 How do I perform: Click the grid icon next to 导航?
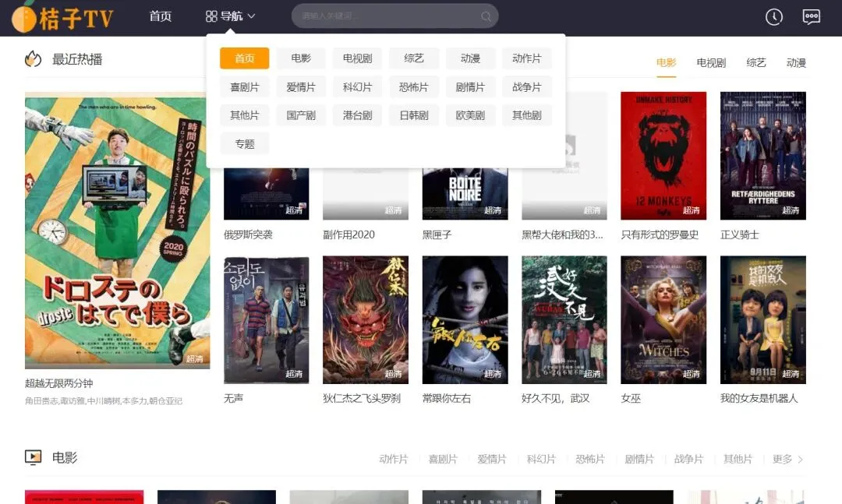(x=211, y=16)
